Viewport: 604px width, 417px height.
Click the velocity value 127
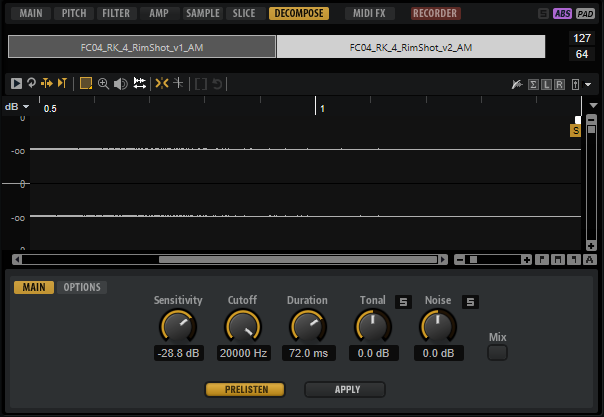tap(582, 38)
